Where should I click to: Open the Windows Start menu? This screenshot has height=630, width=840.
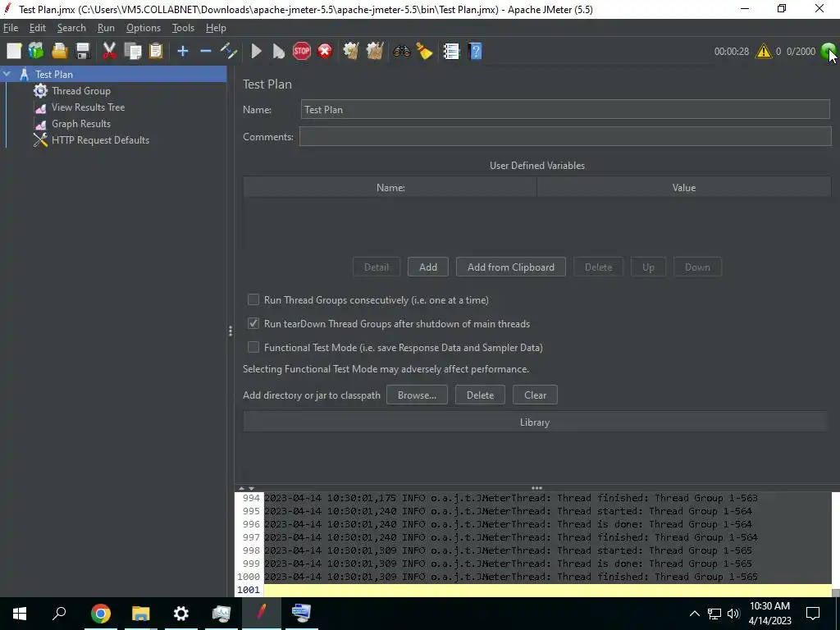[20, 614]
